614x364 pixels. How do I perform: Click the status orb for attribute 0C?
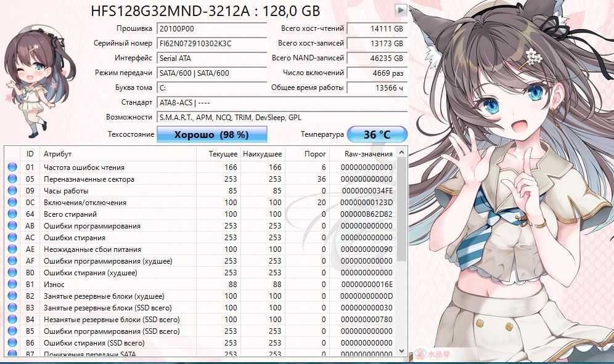coord(12,203)
